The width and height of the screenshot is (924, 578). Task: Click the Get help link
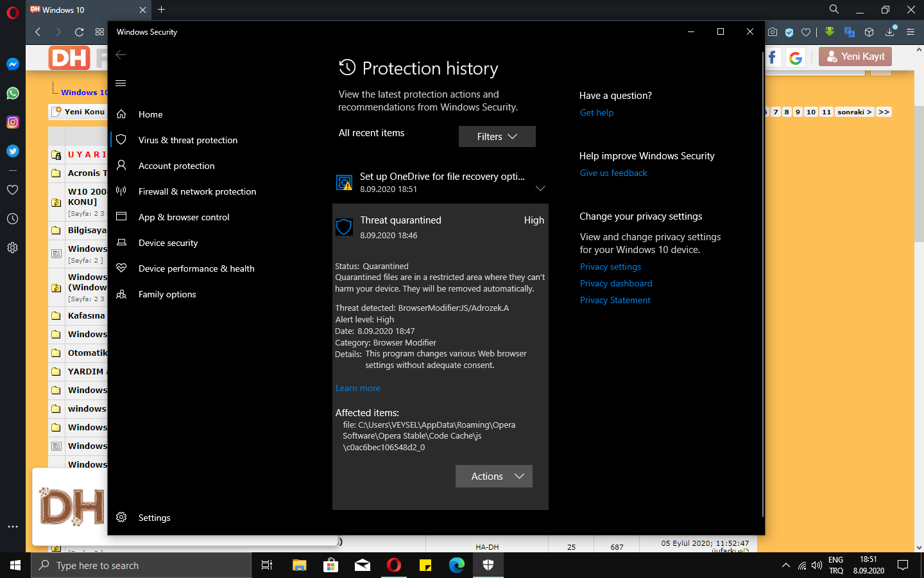click(x=597, y=112)
